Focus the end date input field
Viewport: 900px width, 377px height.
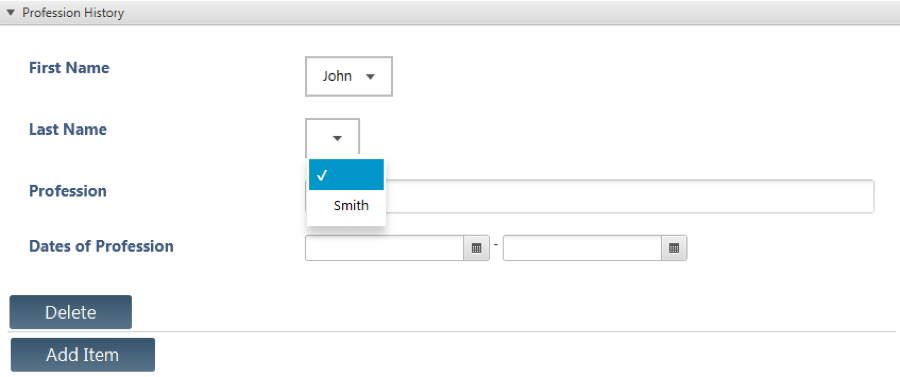[x=583, y=248]
